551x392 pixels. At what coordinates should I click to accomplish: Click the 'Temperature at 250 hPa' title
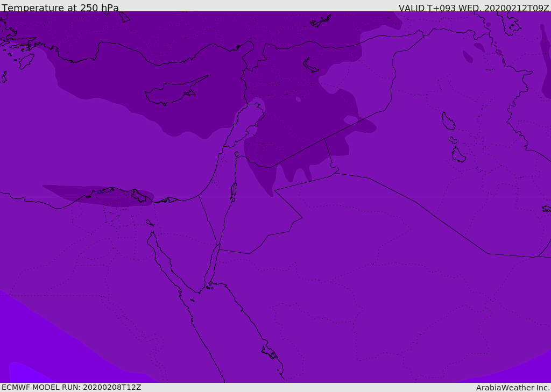tap(60, 8)
